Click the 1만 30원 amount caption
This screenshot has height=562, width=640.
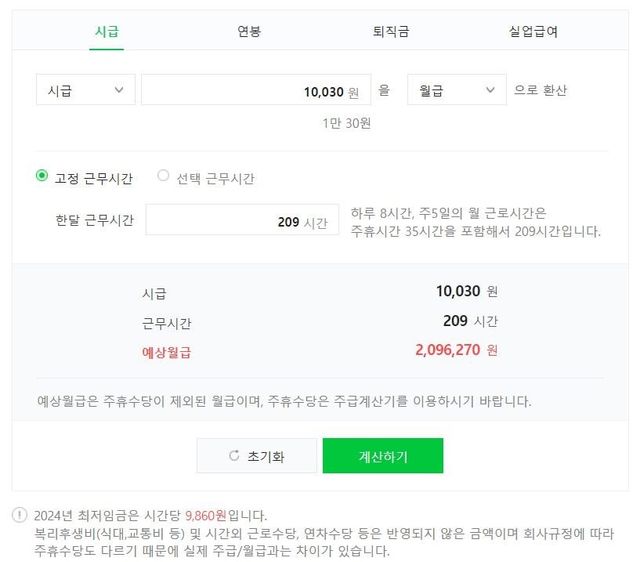(x=346, y=123)
